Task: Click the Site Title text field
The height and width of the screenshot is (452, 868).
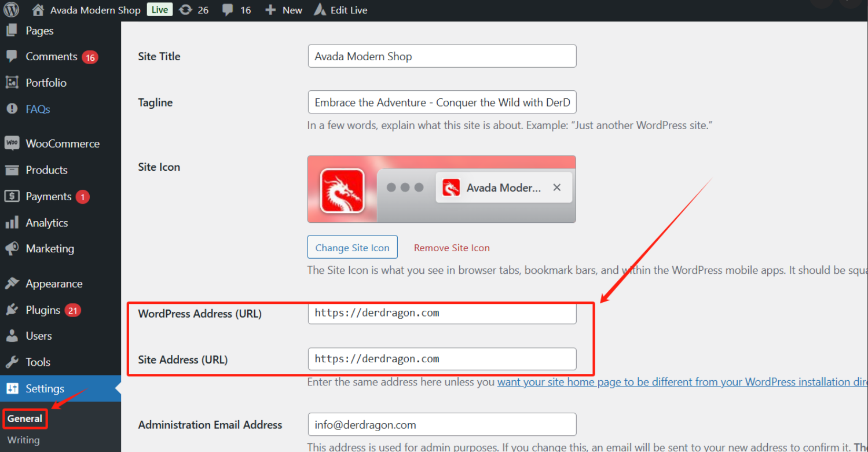Action: point(442,56)
